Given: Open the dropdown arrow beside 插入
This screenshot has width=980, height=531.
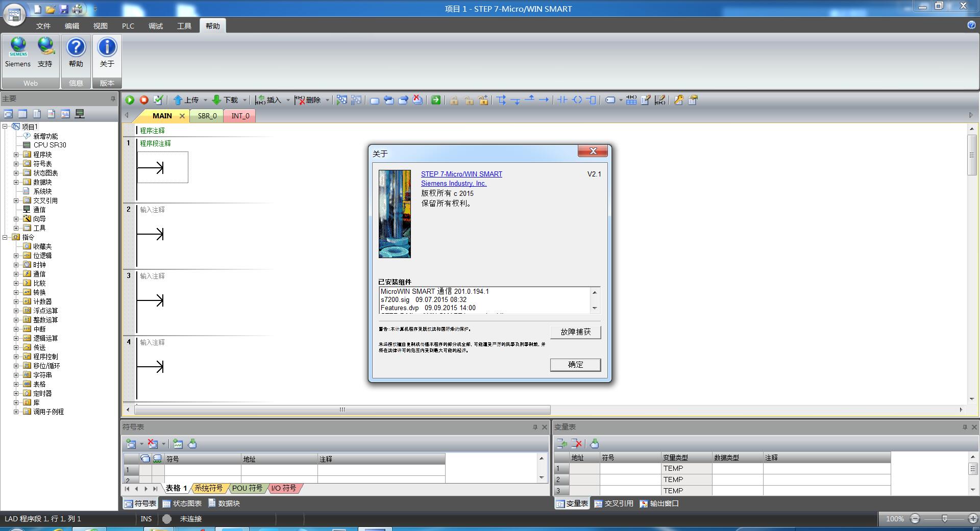Looking at the screenshot, I should 288,100.
